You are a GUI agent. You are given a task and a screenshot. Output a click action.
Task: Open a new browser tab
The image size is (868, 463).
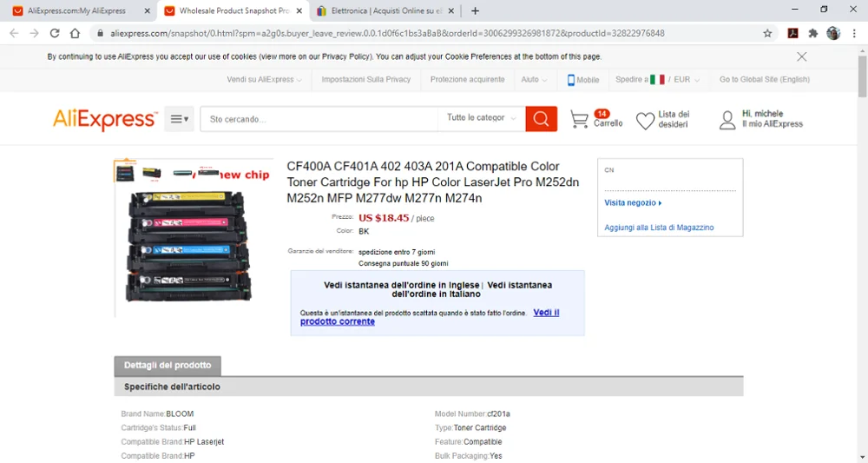click(475, 10)
